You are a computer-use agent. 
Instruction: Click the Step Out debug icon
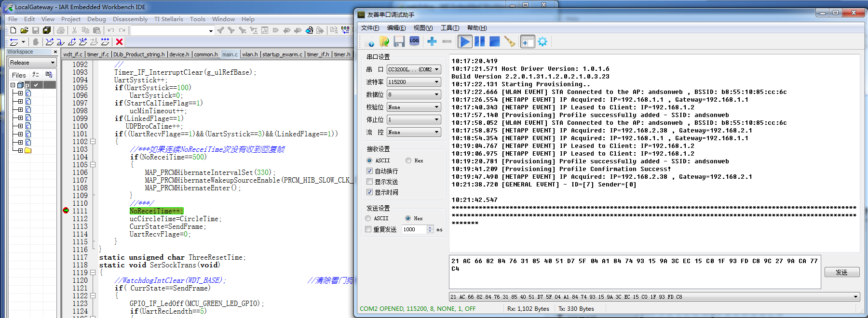pyautogui.click(x=72, y=42)
